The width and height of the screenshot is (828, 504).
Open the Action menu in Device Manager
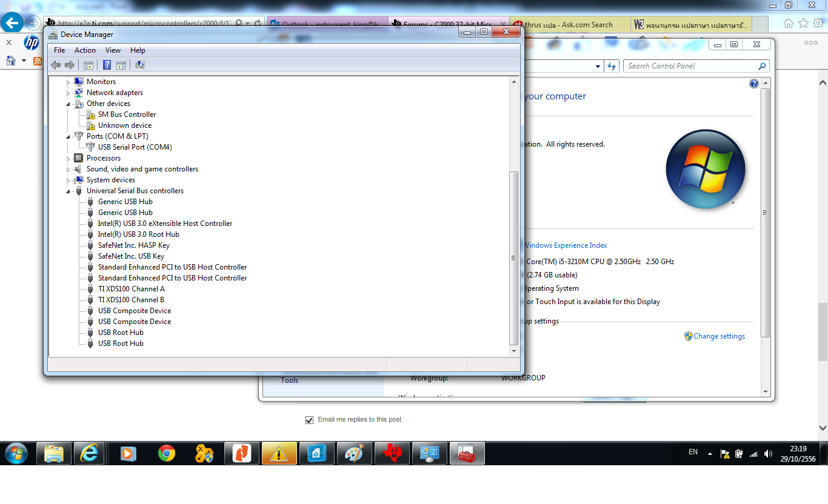point(85,50)
